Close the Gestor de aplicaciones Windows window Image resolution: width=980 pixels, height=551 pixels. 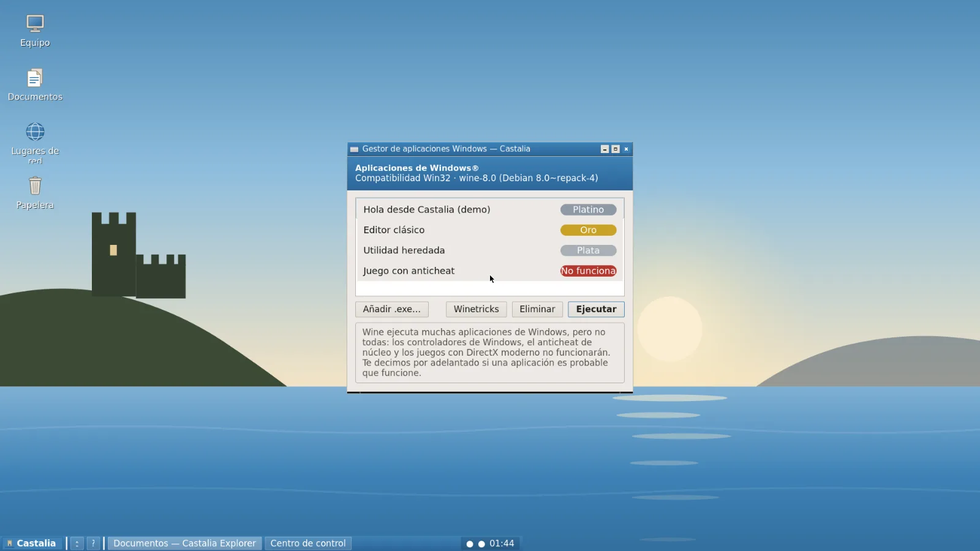pos(626,149)
